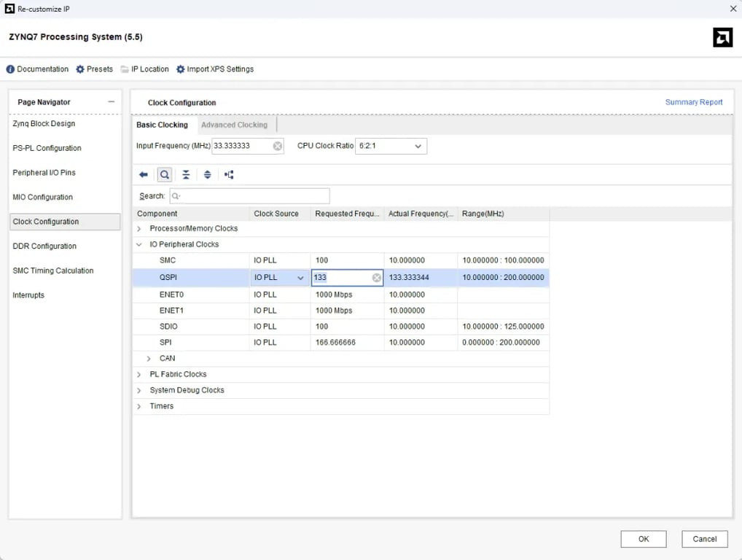Viewport: 742px width, 560px height.
Task: Open the CPU Clock Ratio dropdown
Action: coord(391,147)
